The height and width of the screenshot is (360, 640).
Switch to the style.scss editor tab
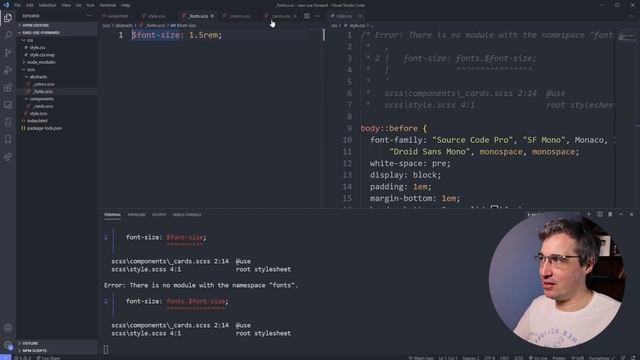pyautogui.click(x=154, y=16)
